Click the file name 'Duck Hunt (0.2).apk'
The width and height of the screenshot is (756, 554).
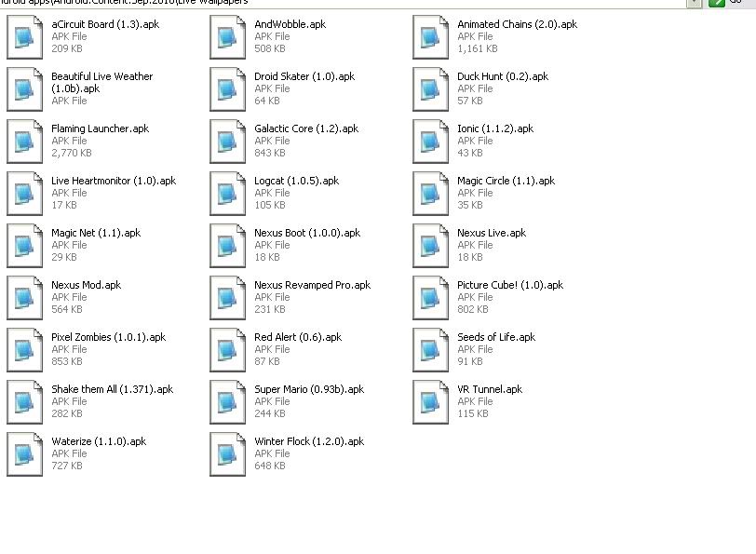(x=503, y=76)
